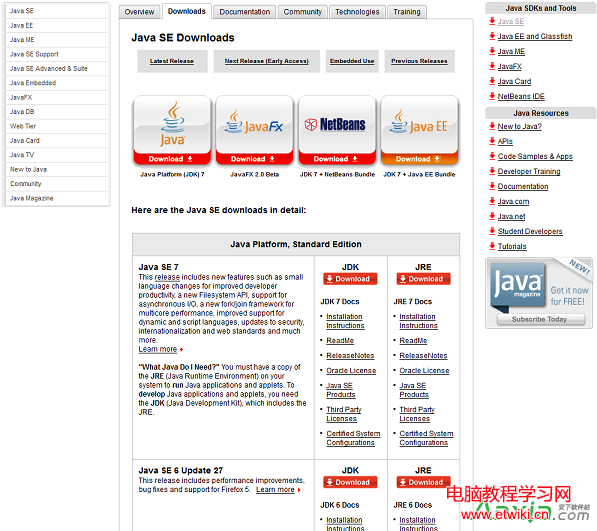Image resolution: width=597 pixels, height=531 pixels.
Task: Switch to the Documentation tab
Action: [244, 12]
